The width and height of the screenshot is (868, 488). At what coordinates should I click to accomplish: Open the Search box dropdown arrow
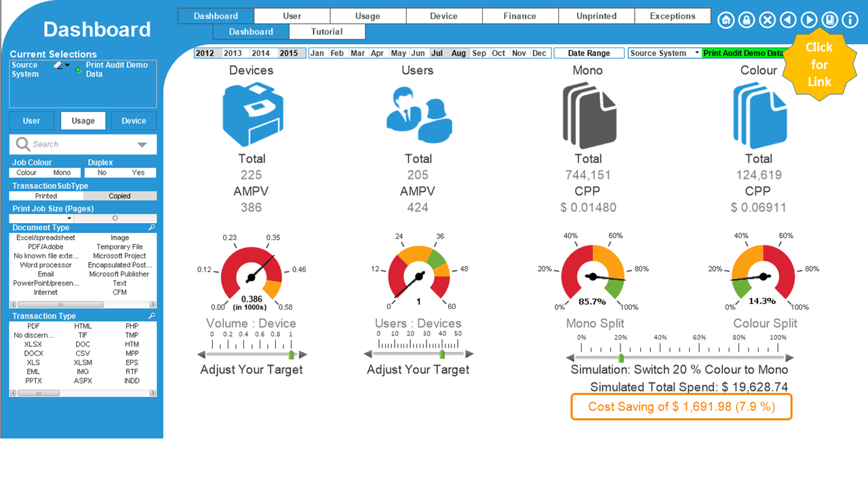pos(142,144)
